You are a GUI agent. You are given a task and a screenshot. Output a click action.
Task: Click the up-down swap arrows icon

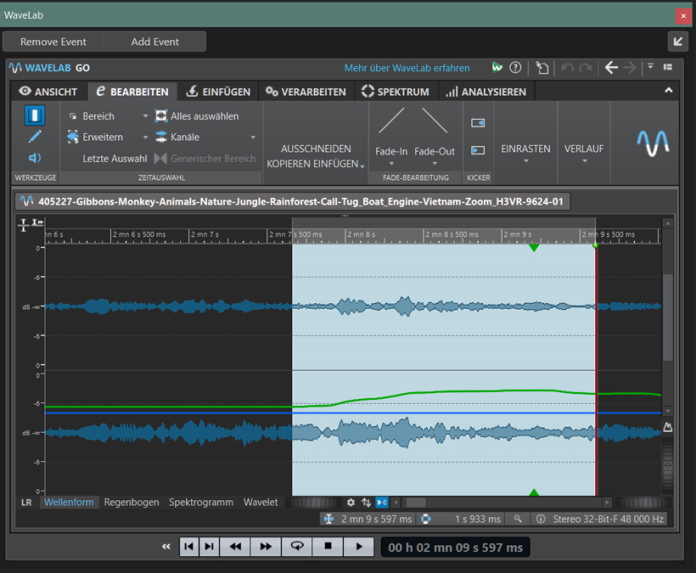click(x=366, y=502)
